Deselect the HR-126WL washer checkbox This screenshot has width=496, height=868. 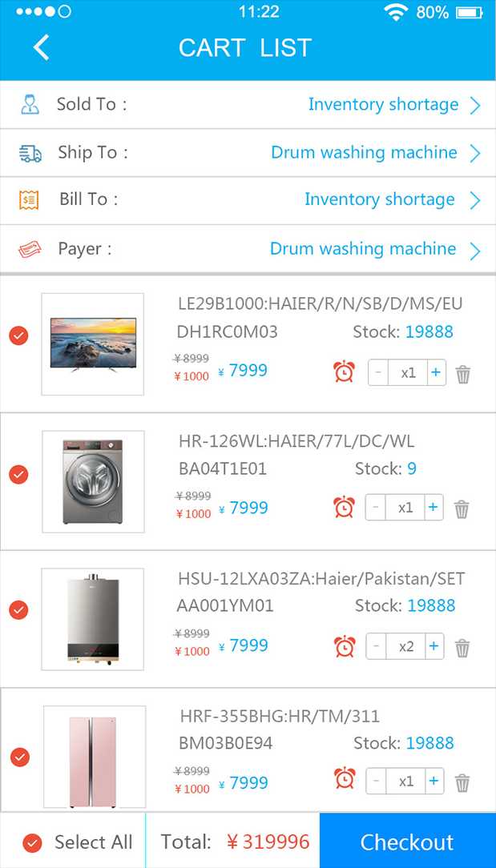coord(18,474)
